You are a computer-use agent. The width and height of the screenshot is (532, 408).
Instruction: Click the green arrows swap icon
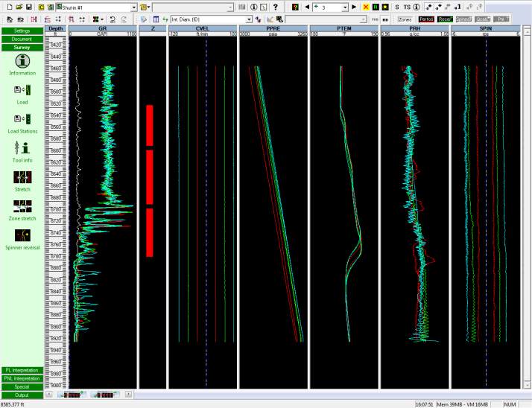[165, 19]
